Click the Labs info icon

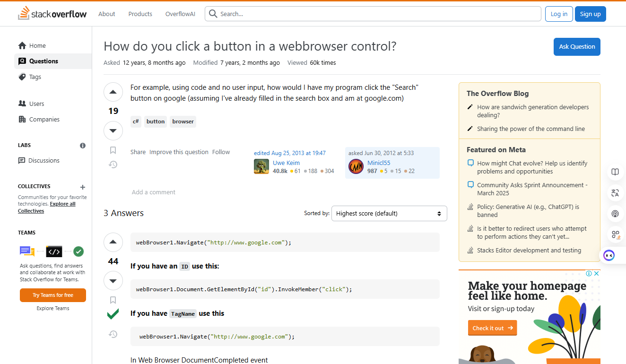coord(83,146)
